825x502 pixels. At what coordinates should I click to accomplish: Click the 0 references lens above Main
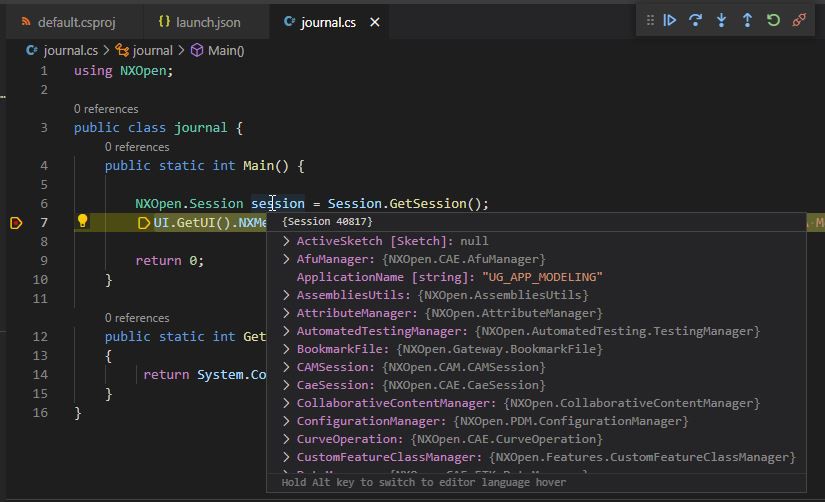(x=137, y=147)
